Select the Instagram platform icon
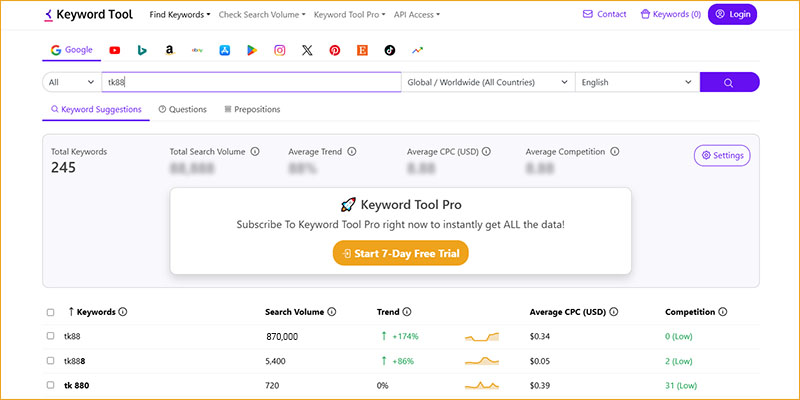The width and height of the screenshot is (800, 400). pos(280,50)
